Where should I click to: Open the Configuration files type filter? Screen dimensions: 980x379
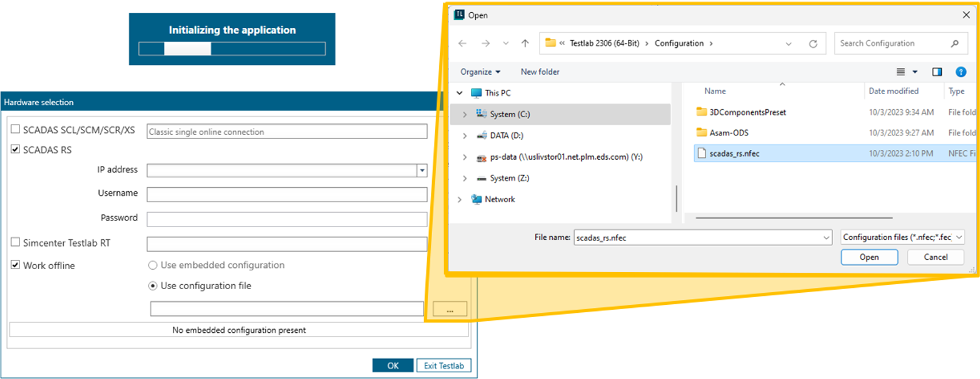(x=902, y=237)
